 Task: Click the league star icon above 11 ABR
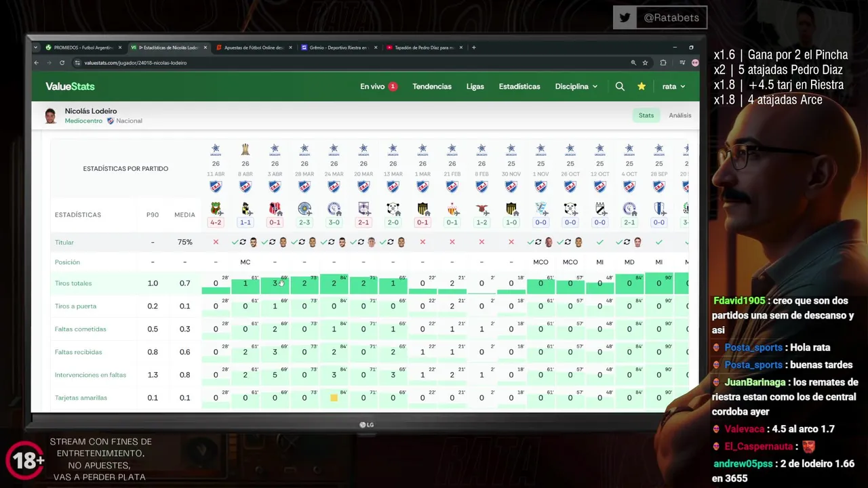pos(216,149)
